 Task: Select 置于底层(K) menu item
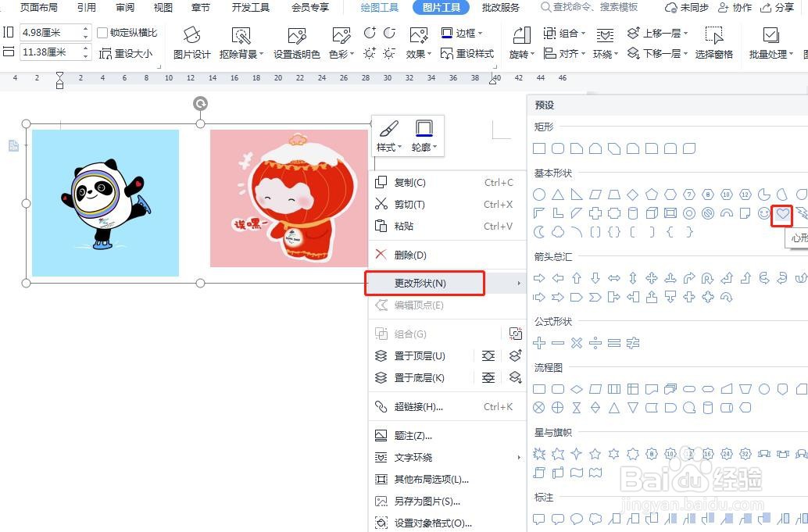click(420, 378)
